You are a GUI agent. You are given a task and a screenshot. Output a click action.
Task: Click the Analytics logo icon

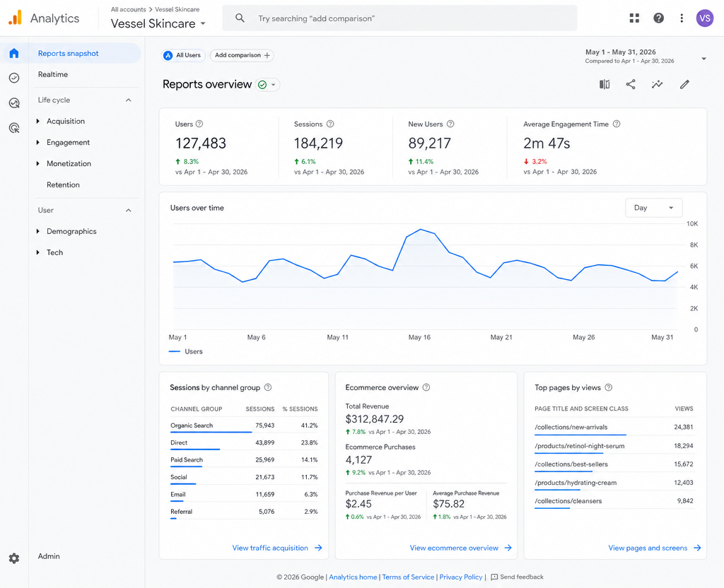15,18
